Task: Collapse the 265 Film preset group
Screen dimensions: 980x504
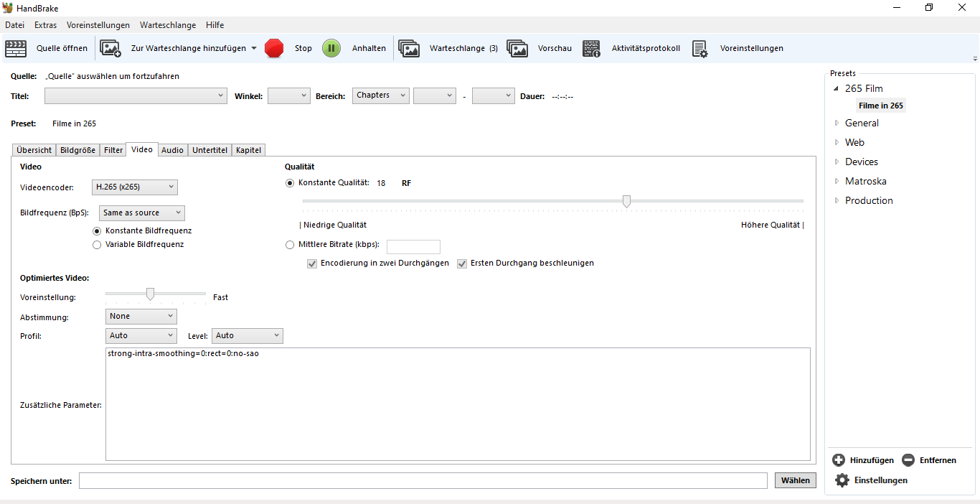Action: point(836,89)
